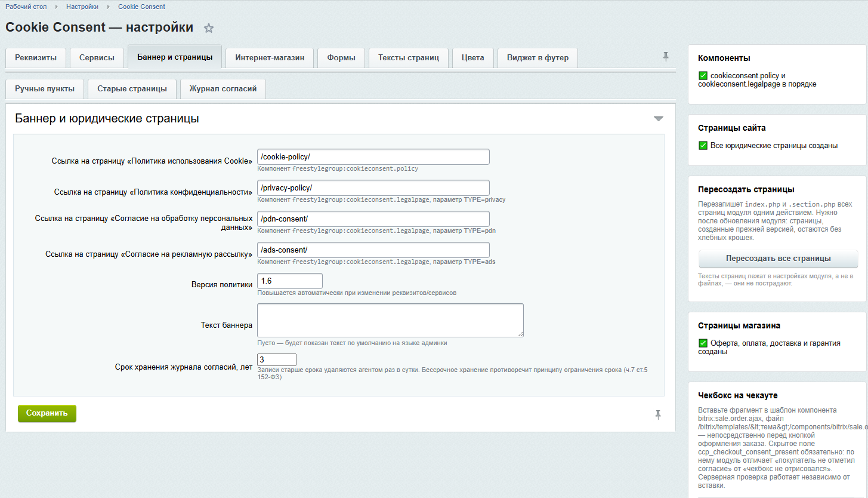Open the «Журнал согласий» tab
The width and height of the screenshot is (868, 498).
(x=223, y=88)
